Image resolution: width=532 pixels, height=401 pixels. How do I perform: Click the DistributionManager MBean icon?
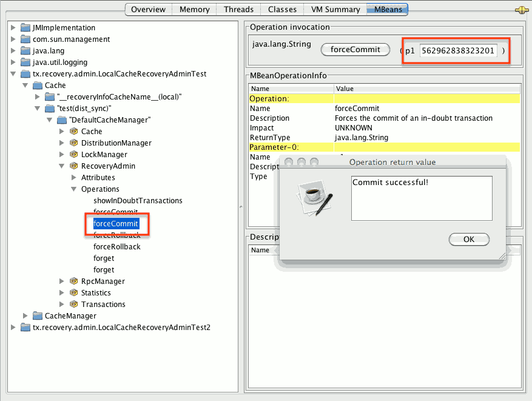click(74, 143)
